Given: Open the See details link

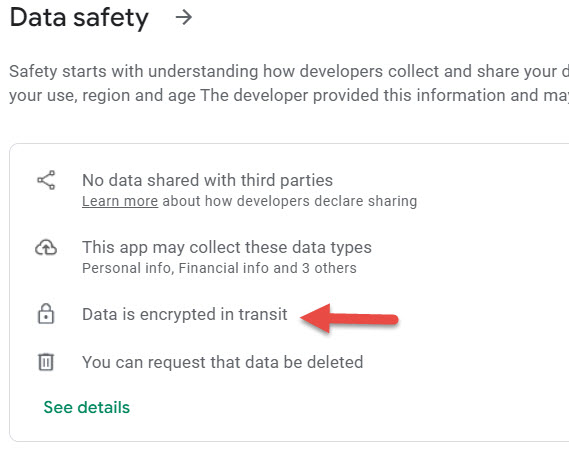Looking at the screenshot, I should pos(86,407).
